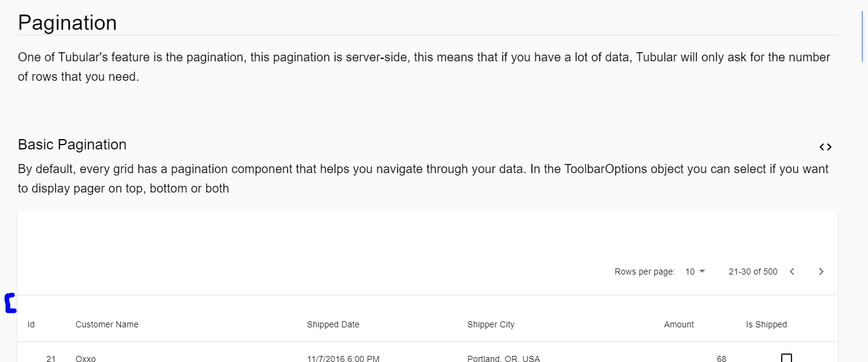Open the Rows per page dropdown
868x362 pixels.
(x=694, y=271)
